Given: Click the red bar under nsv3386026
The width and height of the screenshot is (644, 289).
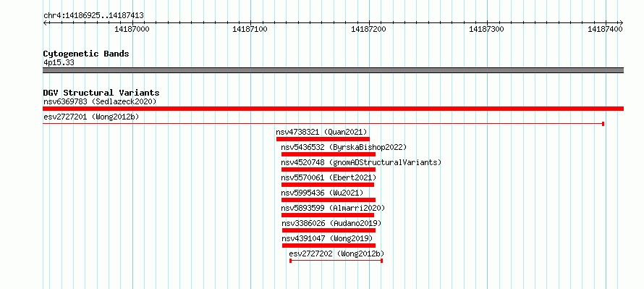Looking at the screenshot, I should [x=329, y=230].
